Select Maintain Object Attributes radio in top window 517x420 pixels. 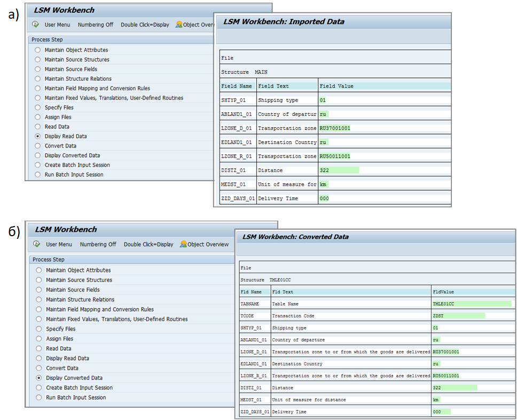[37, 50]
